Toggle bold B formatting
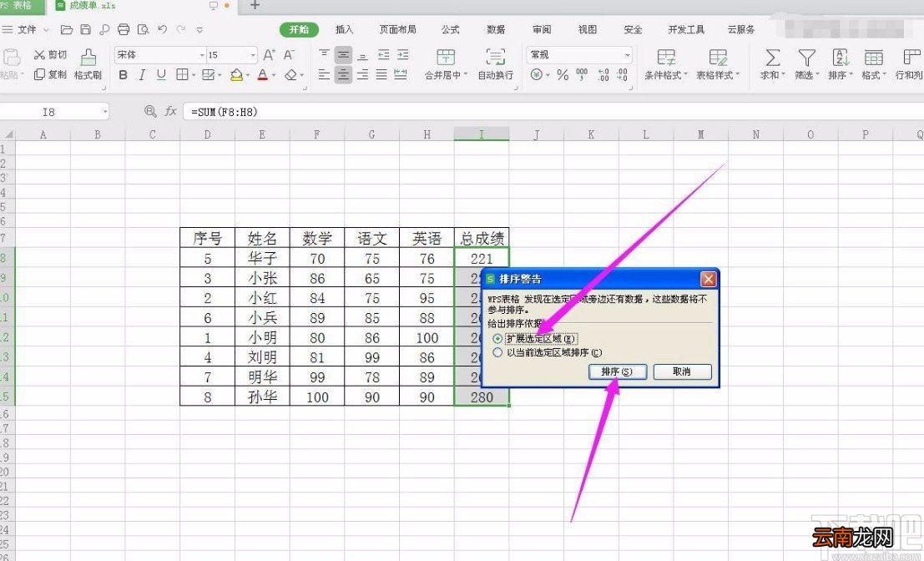 [x=123, y=75]
